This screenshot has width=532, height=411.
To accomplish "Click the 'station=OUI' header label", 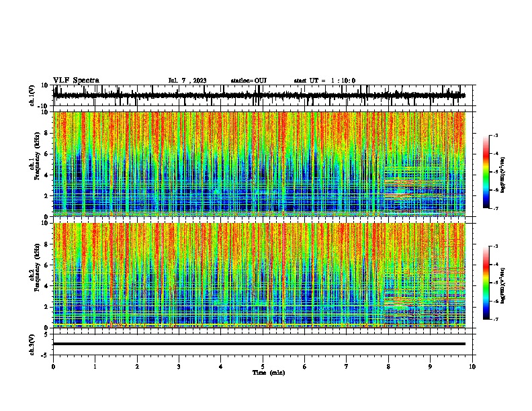I will click(249, 81).
